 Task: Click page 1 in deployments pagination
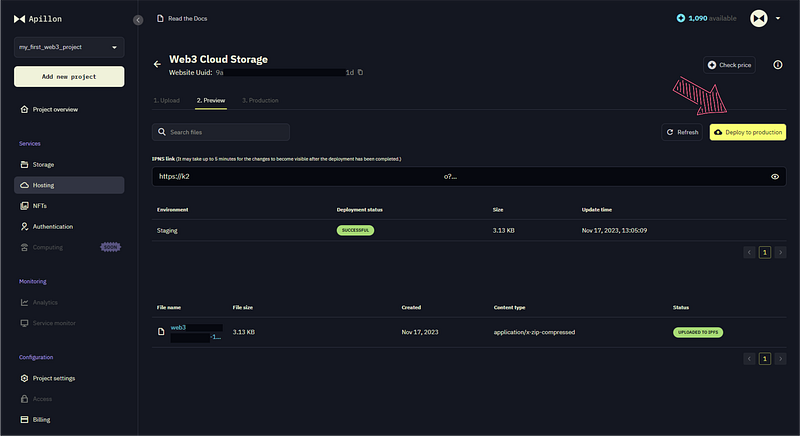(764, 252)
